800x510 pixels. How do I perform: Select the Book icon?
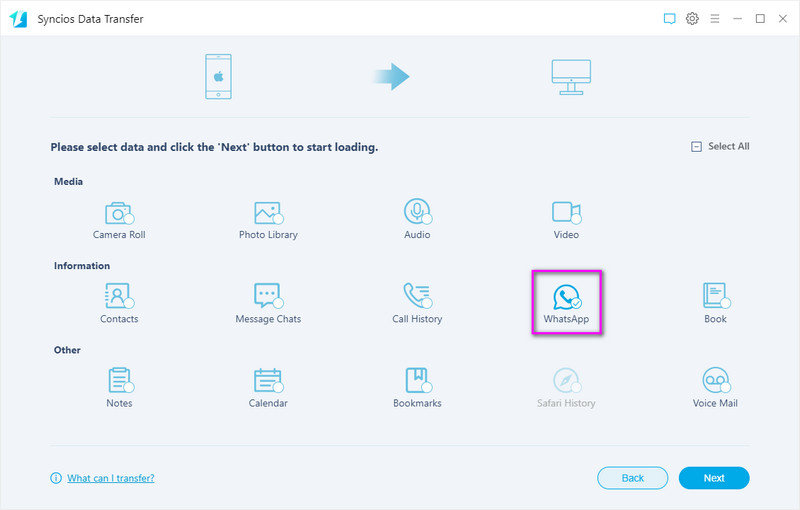point(716,296)
